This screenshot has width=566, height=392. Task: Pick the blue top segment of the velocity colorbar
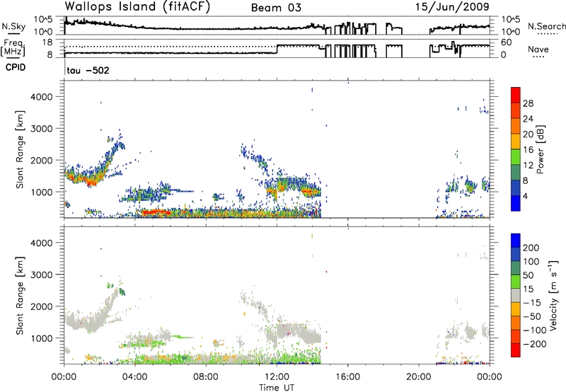click(516, 241)
